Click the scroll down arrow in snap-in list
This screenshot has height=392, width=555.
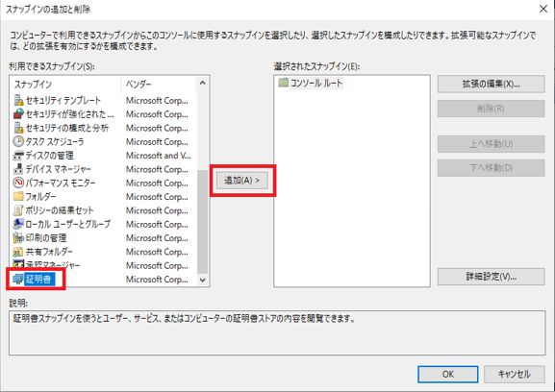tap(202, 280)
